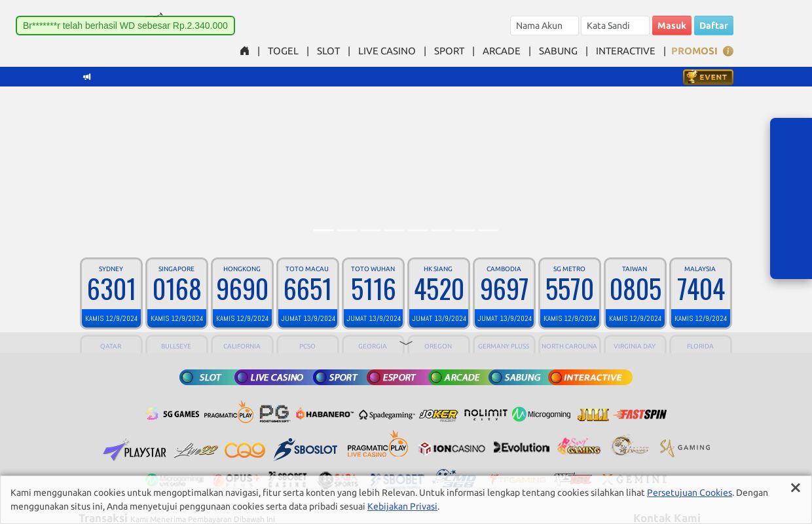This screenshot has height=524, width=812.
Task: Open the TAIWAN 0805 result card
Action: pyautogui.click(x=635, y=293)
